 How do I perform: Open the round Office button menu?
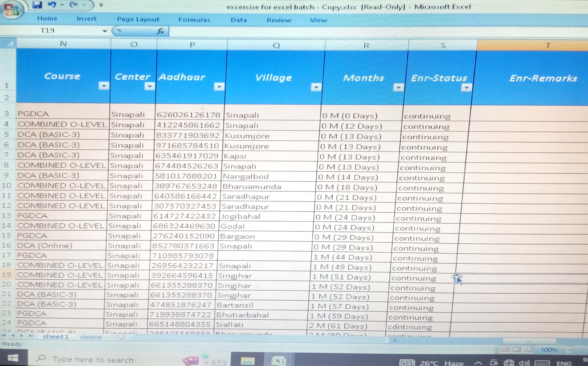11,10
